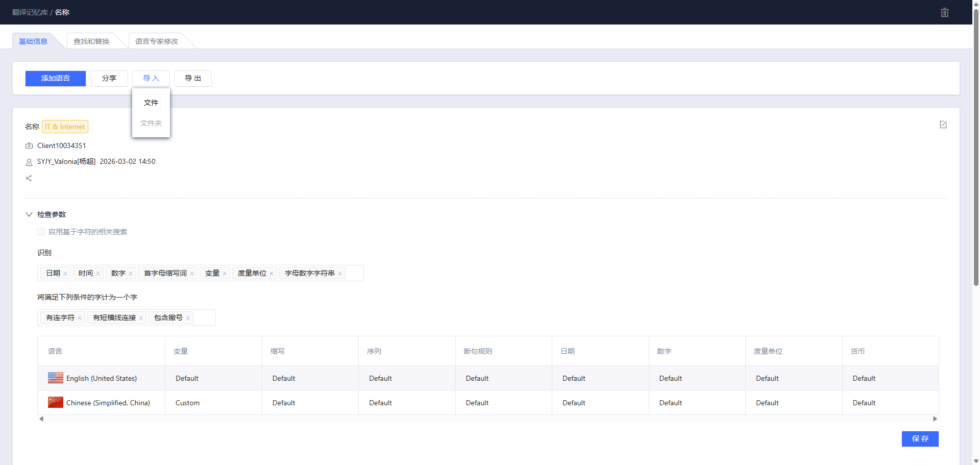Click the edit pencil icon beside the name

pyautogui.click(x=943, y=125)
